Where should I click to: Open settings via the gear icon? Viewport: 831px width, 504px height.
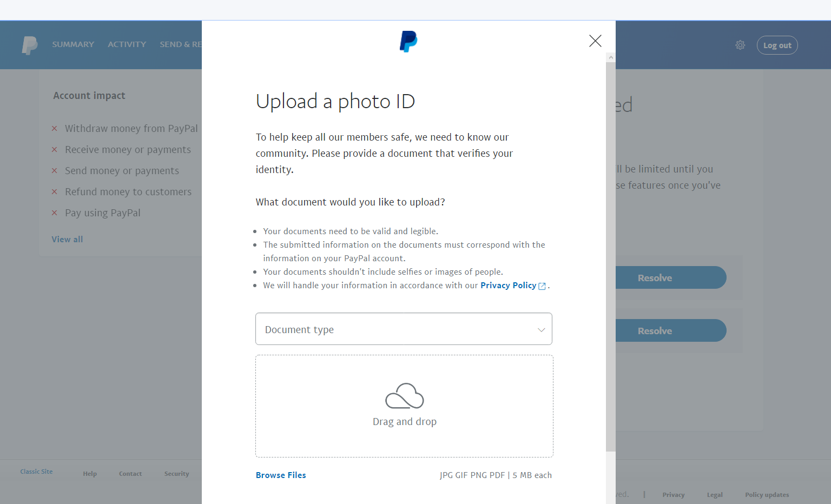[740, 45]
